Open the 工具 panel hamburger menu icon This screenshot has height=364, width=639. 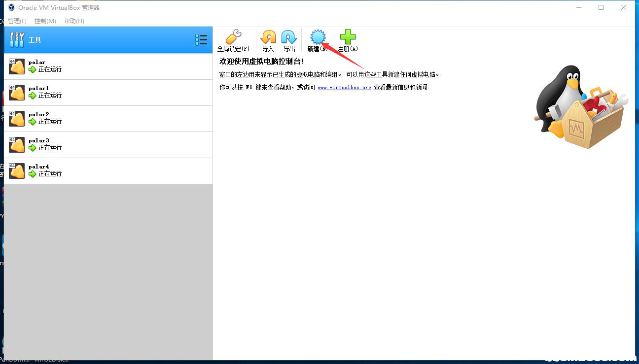coord(201,39)
